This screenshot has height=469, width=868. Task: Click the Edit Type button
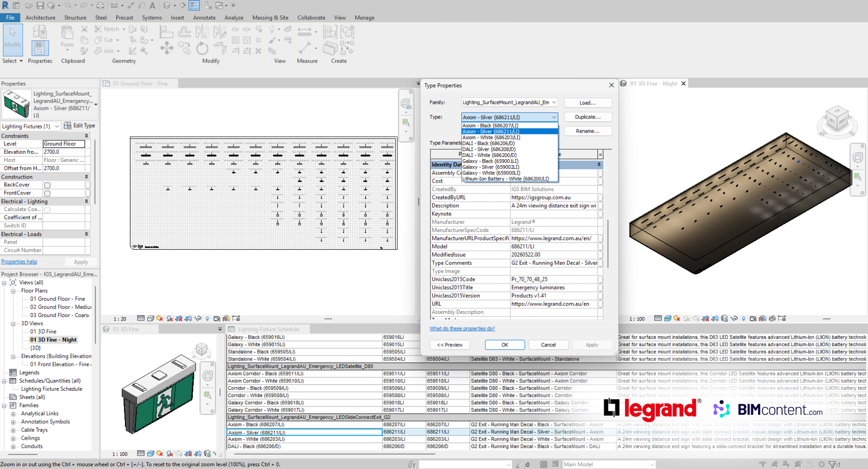click(x=80, y=126)
